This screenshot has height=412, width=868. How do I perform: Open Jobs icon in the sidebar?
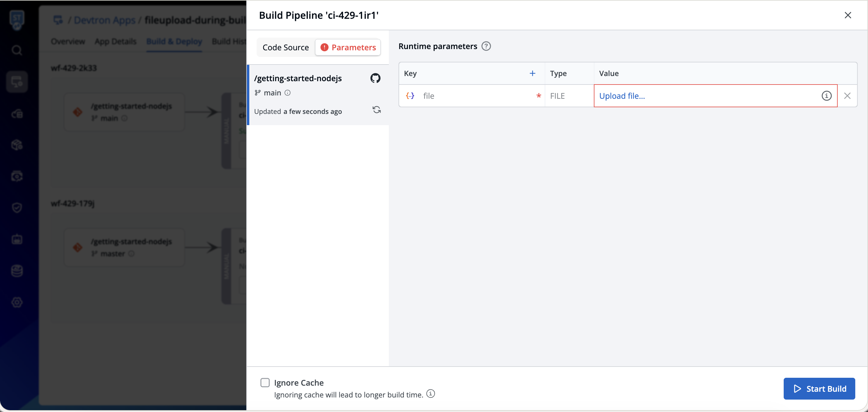(17, 114)
